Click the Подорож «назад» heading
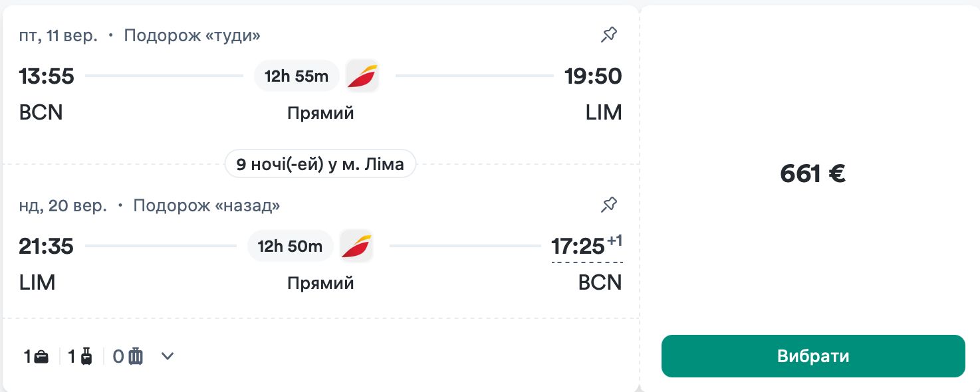Screen dimensions: 980x392 coord(206,205)
